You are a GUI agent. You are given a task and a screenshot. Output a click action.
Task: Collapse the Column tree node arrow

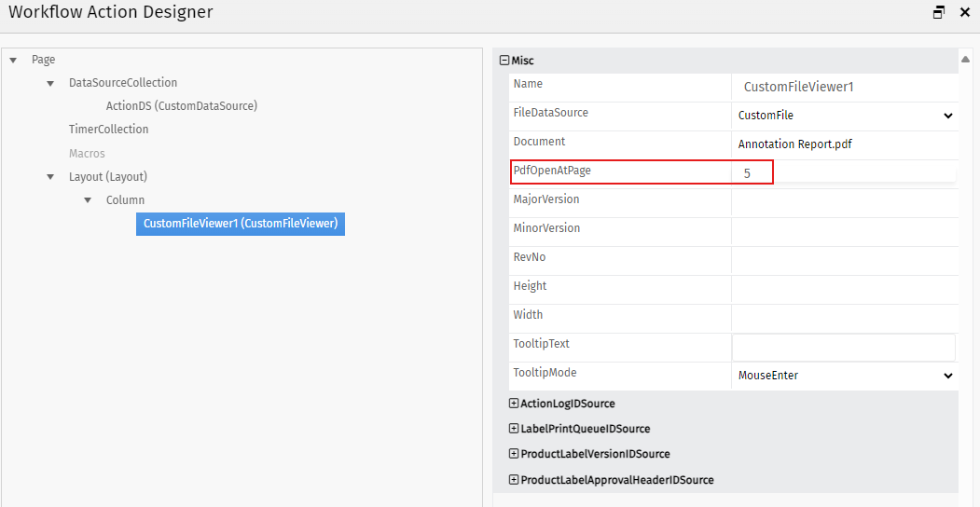click(88, 200)
